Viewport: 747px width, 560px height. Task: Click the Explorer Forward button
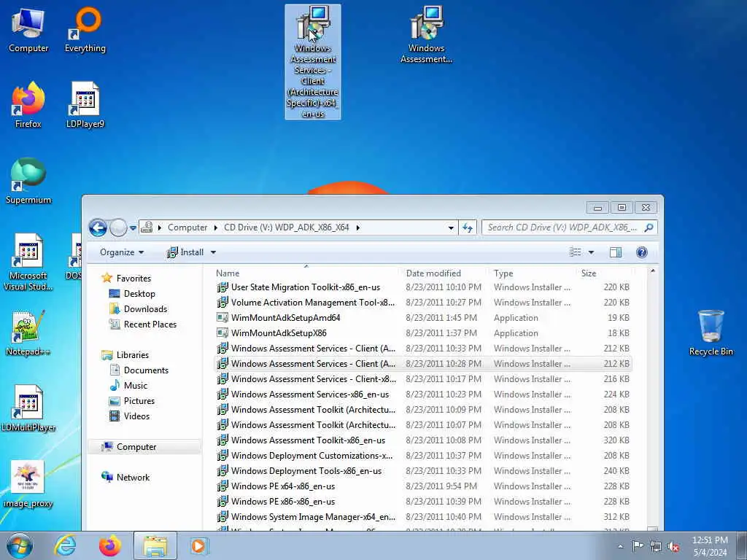tap(118, 227)
